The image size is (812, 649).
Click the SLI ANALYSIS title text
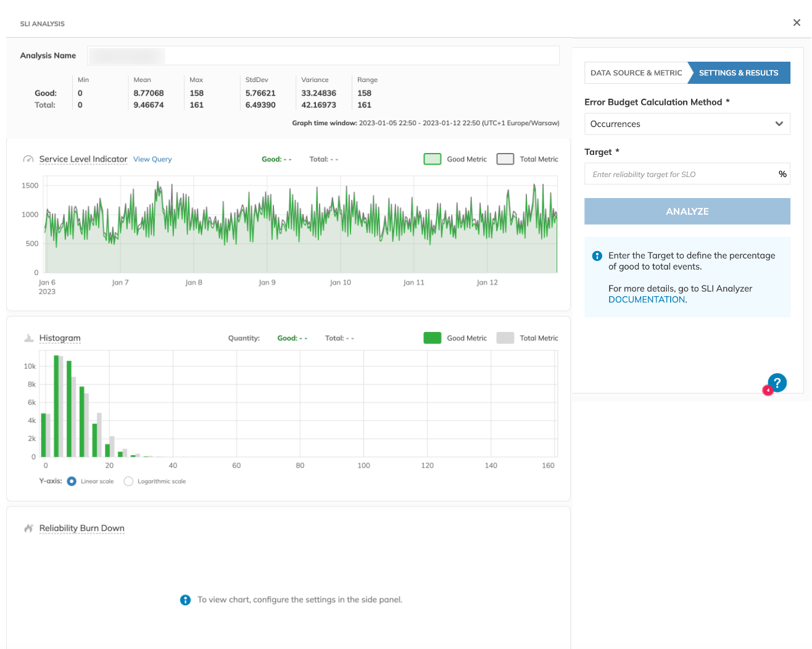[x=42, y=23]
